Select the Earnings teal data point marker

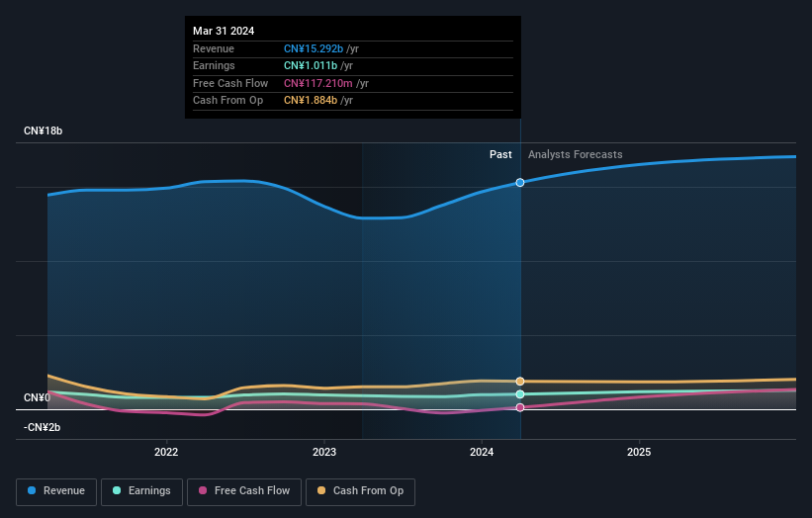pos(520,394)
